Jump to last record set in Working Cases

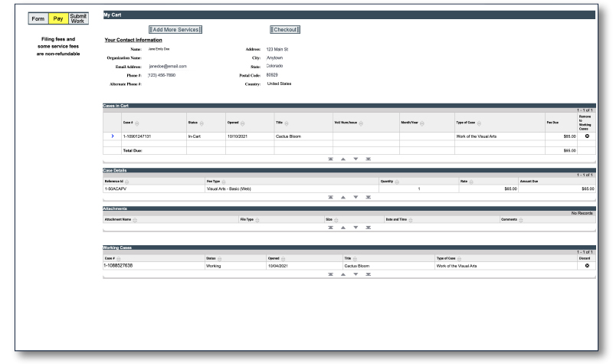coord(368,274)
